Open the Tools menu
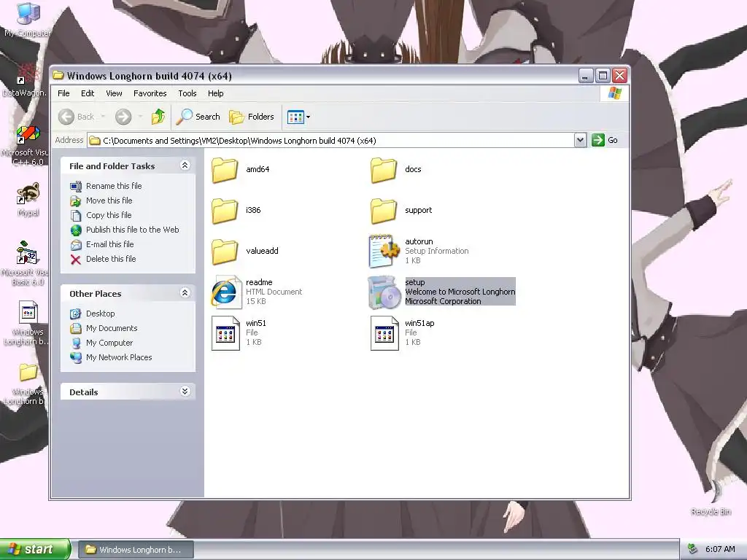 [187, 93]
